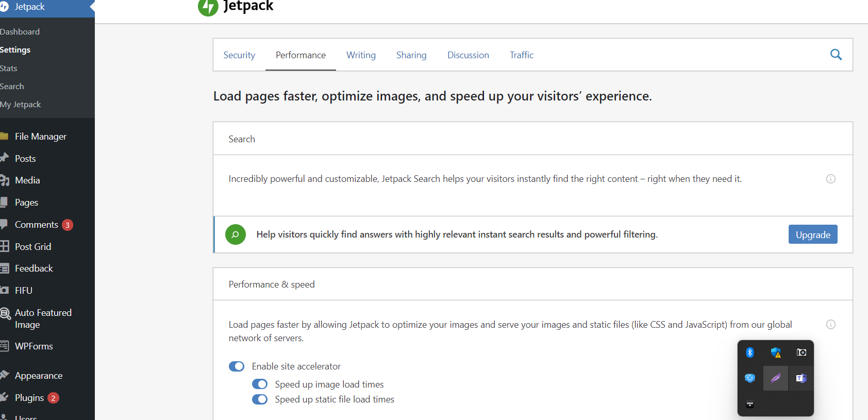
Task: Click the Pages icon in sidebar
Action: pyautogui.click(x=4, y=202)
